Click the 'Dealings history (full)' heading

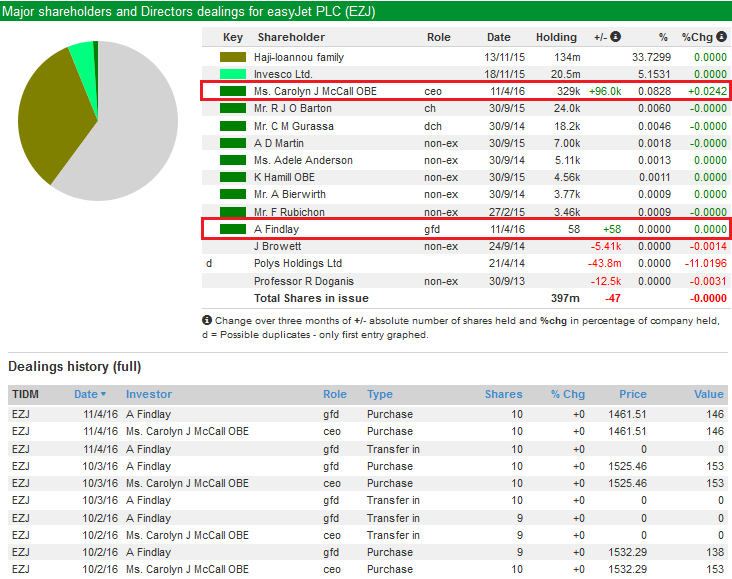coord(75,367)
